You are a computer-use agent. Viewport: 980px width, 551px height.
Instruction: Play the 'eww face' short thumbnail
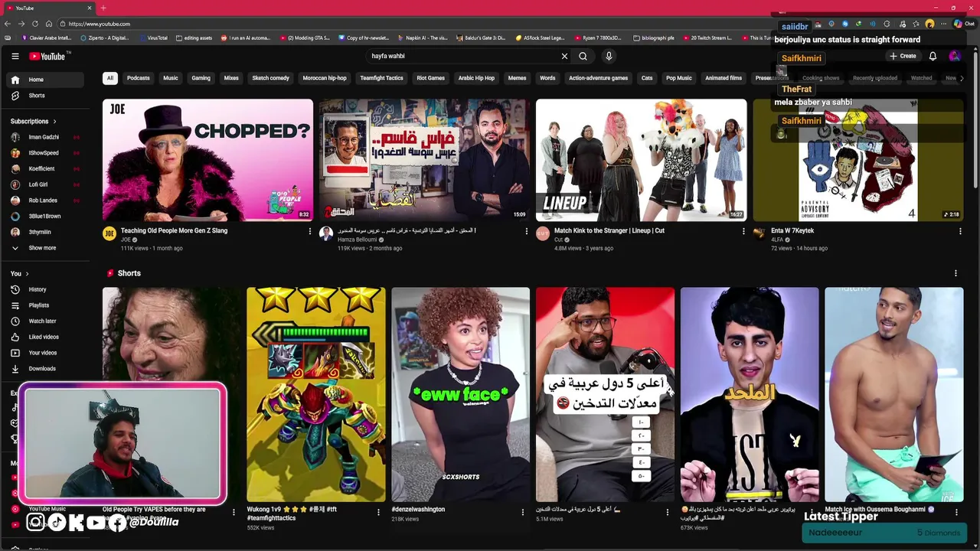[460, 394]
